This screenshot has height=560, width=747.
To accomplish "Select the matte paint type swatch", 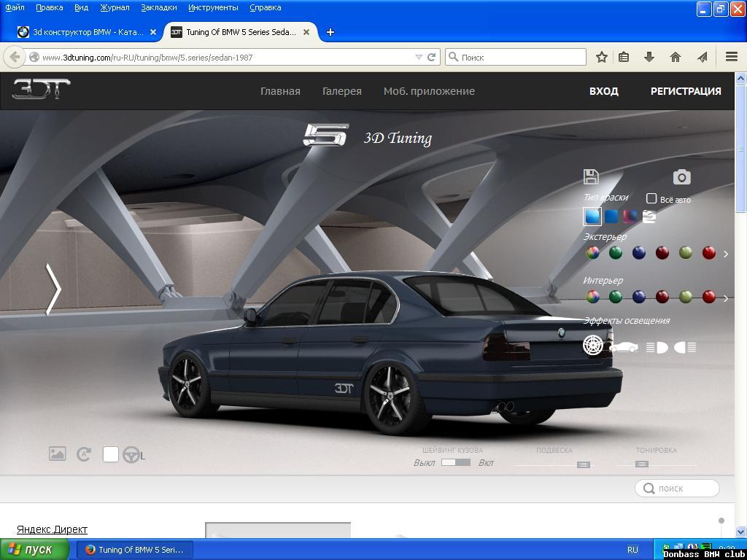I will click(x=613, y=217).
